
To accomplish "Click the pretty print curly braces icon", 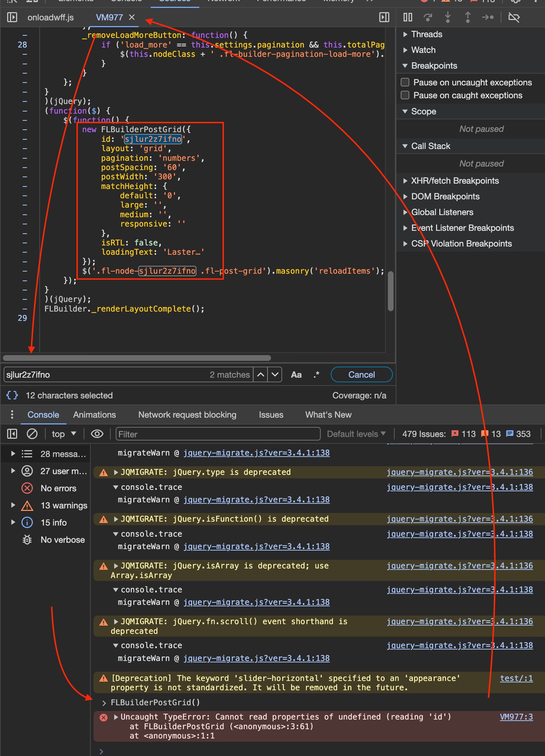I will pos(12,395).
